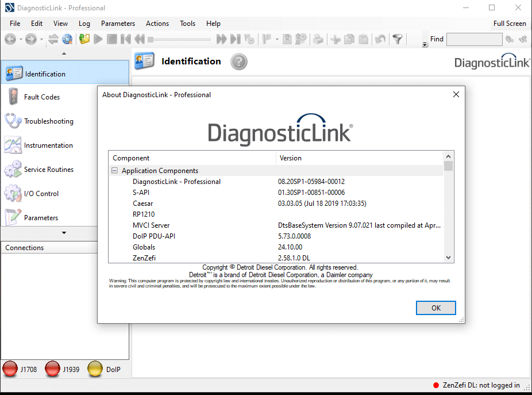Image resolution: width=532 pixels, height=395 pixels.
Task: Toggle the J1708 connection indicator
Action: pyautogui.click(x=10, y=369)
